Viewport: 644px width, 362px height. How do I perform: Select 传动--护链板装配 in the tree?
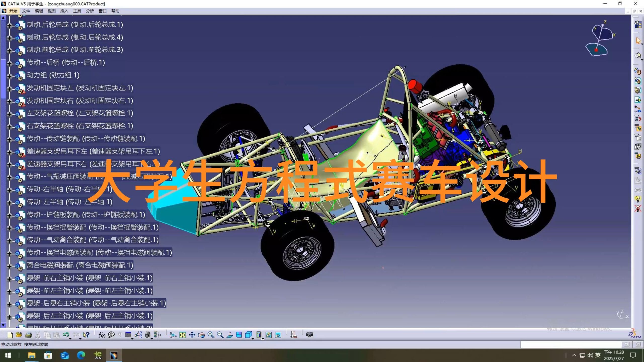[86, 214]
